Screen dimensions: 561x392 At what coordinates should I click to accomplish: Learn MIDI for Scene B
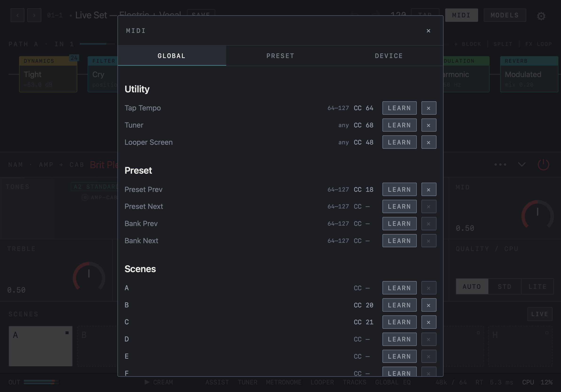click(400, 305)
